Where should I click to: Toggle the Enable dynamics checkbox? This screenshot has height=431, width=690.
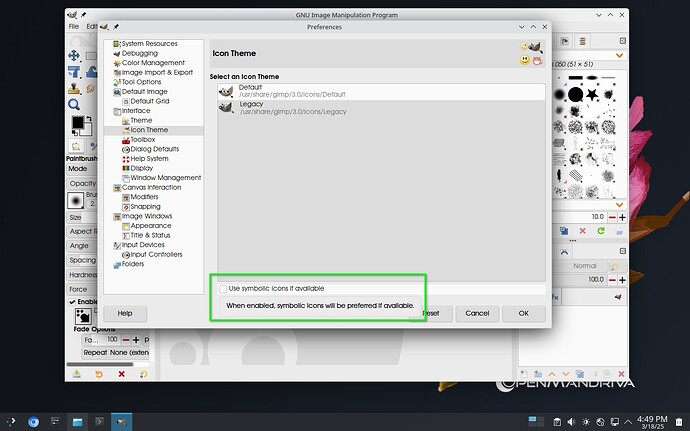pyautogui.click(x=72, y=302)
